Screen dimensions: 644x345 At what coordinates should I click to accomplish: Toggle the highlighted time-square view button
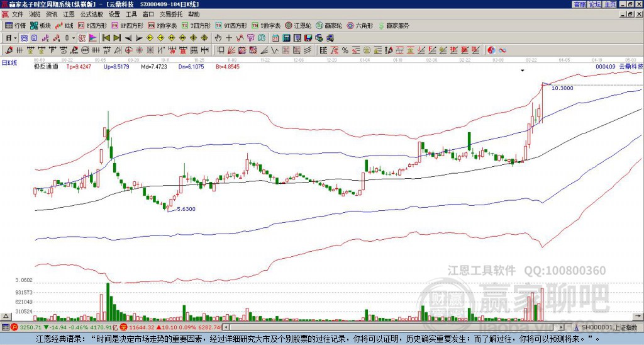24,38
